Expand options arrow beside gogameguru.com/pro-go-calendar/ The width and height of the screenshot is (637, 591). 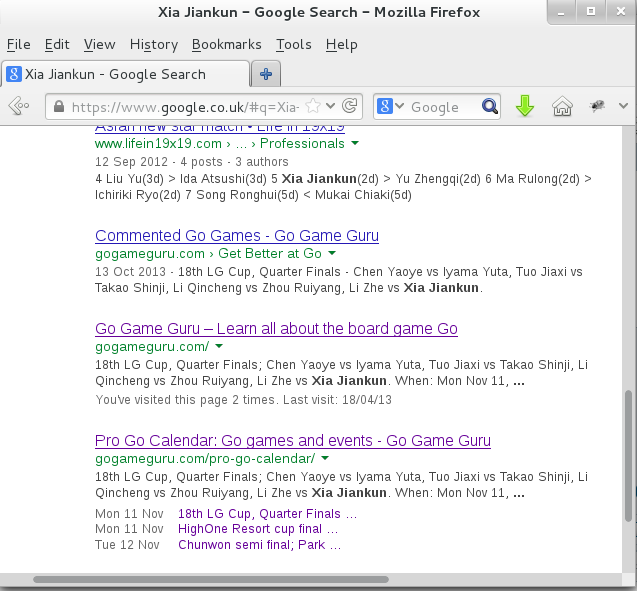325,459
